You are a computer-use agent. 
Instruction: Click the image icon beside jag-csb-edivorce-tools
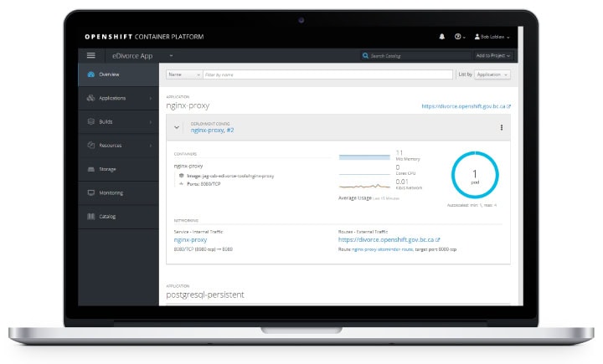181,176
